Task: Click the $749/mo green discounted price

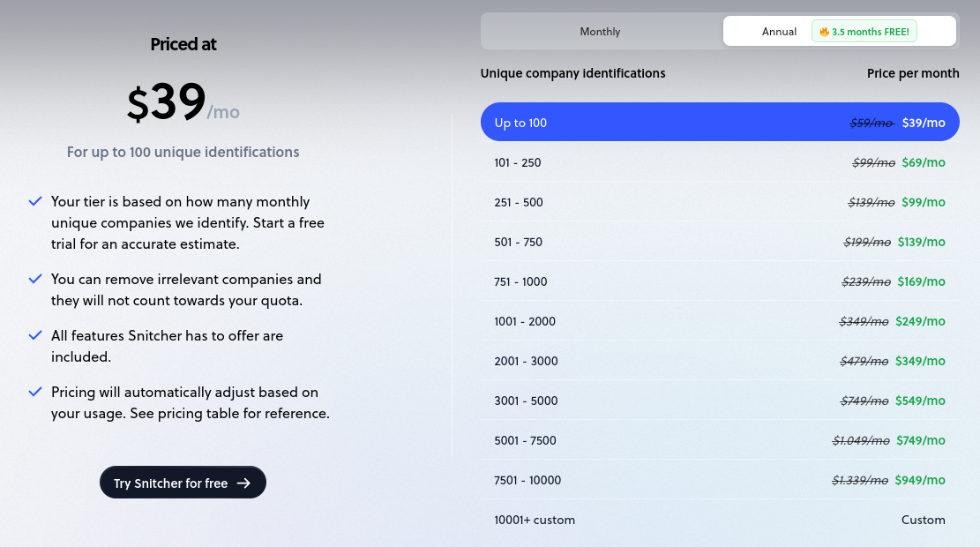Action: (x=921, y=440)
